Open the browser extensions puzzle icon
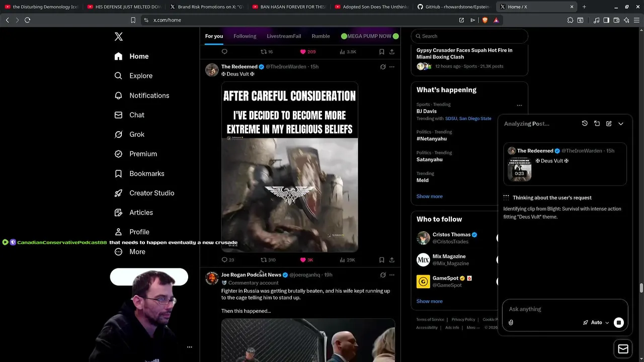Image resolution: width=644 pixels, height=362 pixels. tap(570, 20)
